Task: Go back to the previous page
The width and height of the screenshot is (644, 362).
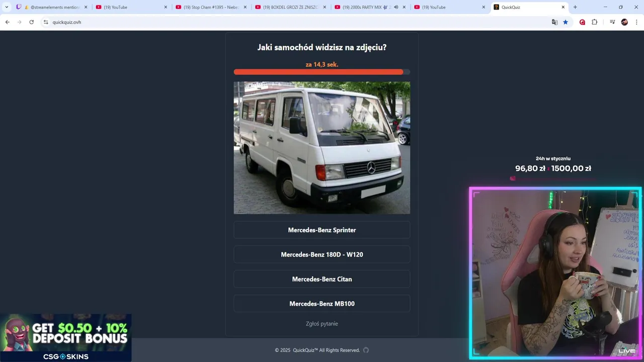Action: coord(8,22)
